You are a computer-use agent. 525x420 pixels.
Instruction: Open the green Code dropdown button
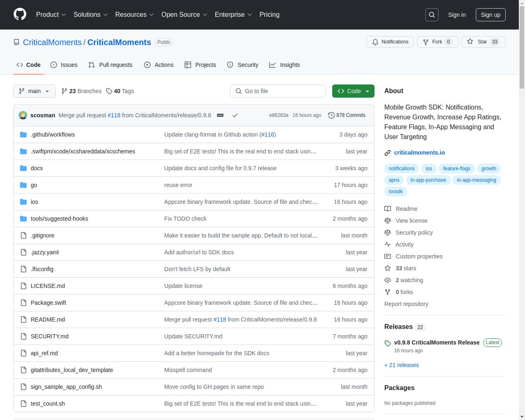coord(353,91)
